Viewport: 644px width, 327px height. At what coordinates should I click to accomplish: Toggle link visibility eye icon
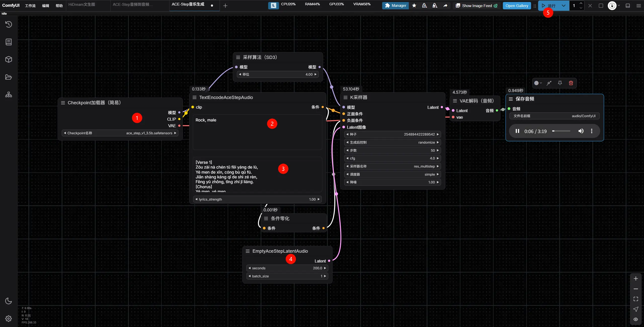[x=636, y=319]
